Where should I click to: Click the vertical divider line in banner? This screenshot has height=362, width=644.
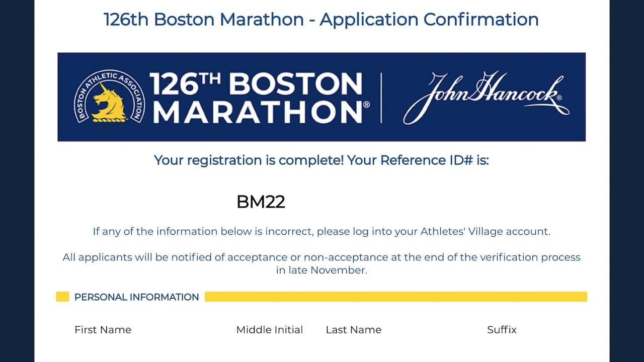coord(381,98)
